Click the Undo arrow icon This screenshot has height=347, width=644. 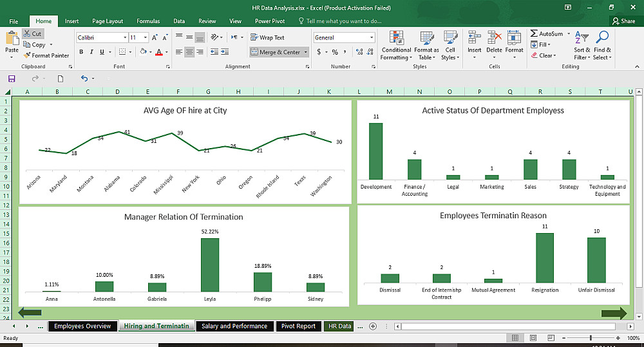84,79
